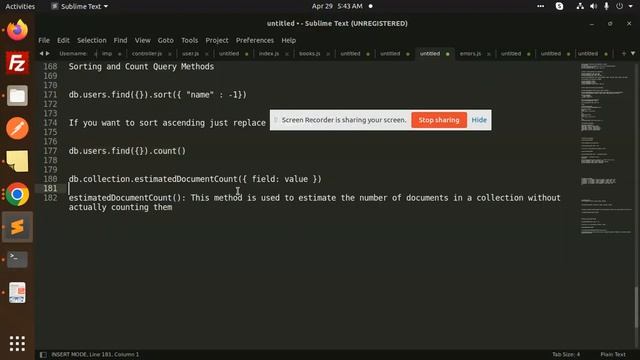Open the network status icon
Image resolution: width=640 pixels, height=360 pixels.
tap(580, 6)
